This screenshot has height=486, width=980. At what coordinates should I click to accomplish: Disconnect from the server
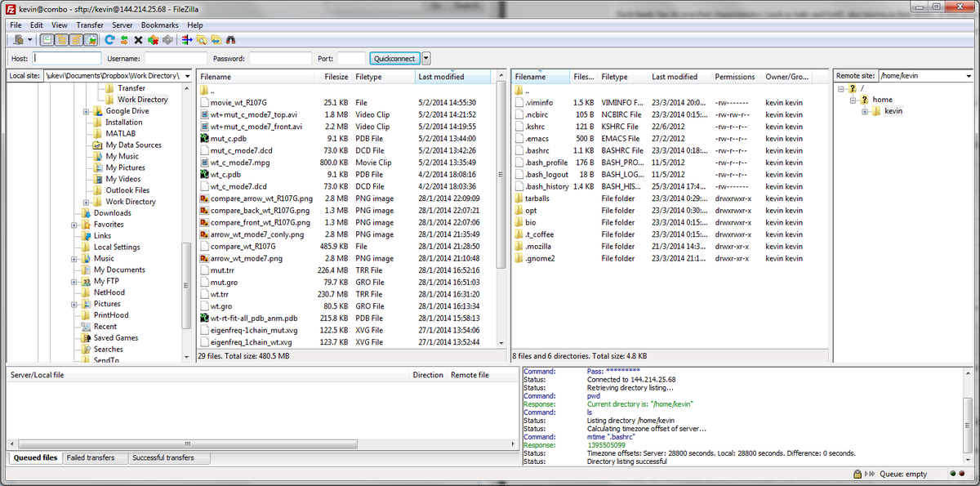pyautogui.click(x=152, y=39)
